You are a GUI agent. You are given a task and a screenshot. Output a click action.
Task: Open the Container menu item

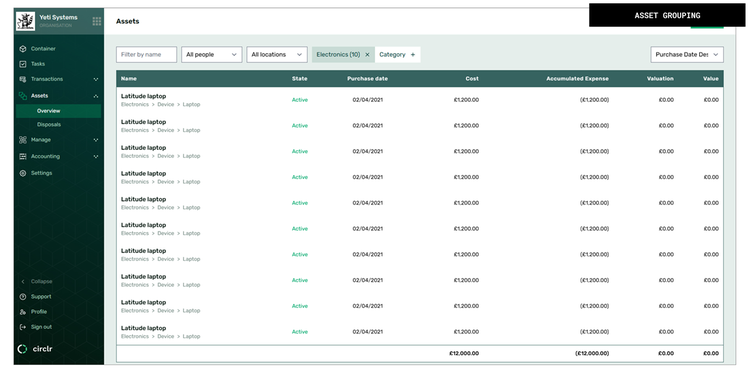point(43,49)
